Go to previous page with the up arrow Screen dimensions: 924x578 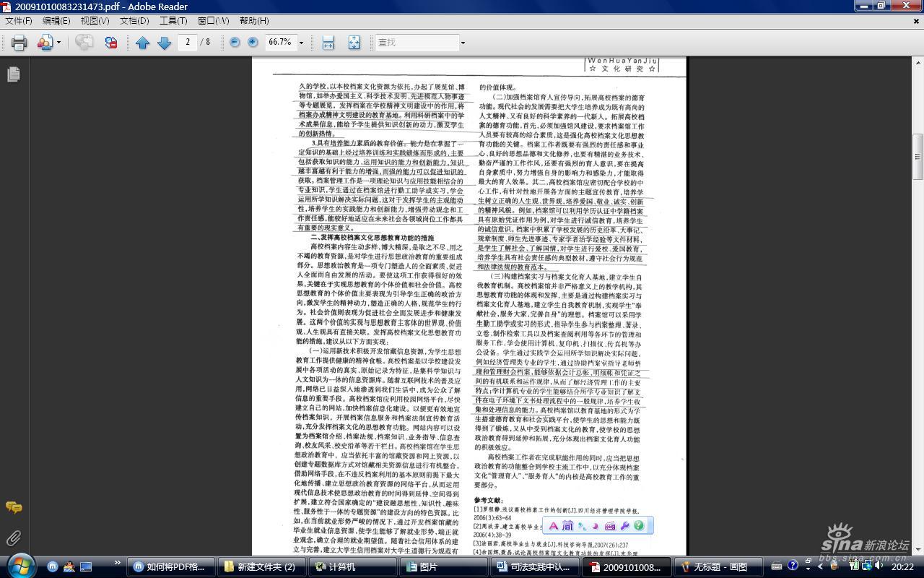144,42
